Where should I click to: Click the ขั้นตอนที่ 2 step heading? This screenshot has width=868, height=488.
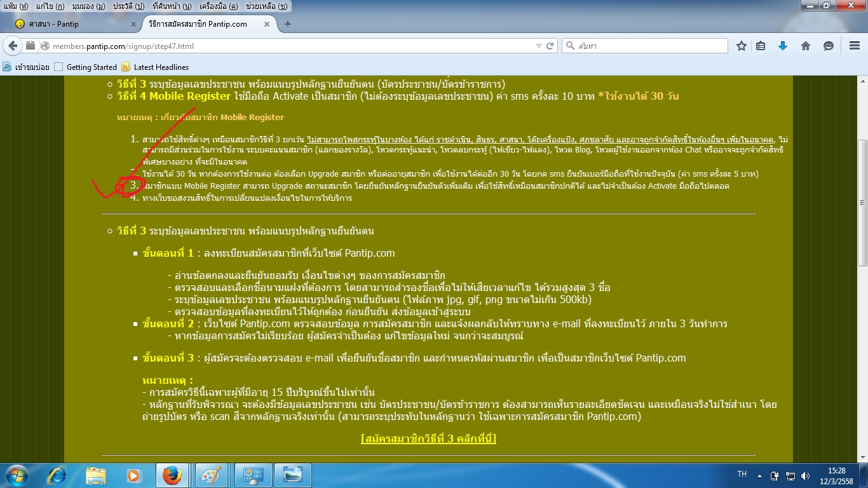(x=168, y=323)
